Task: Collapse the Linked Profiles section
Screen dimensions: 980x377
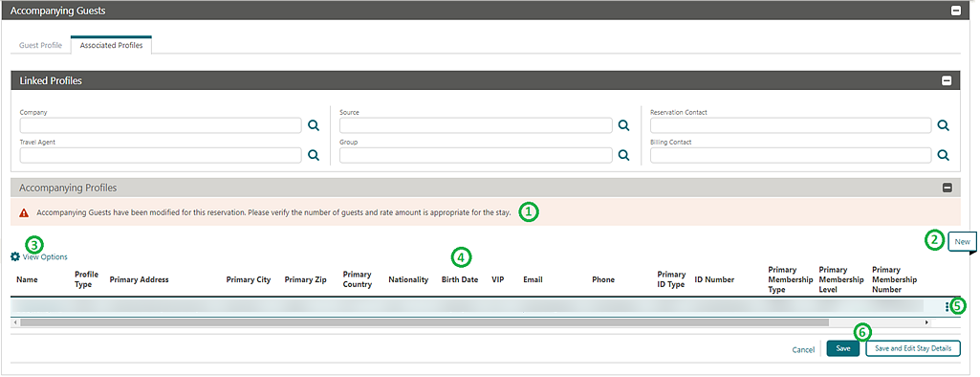Action: click(947, 80)
